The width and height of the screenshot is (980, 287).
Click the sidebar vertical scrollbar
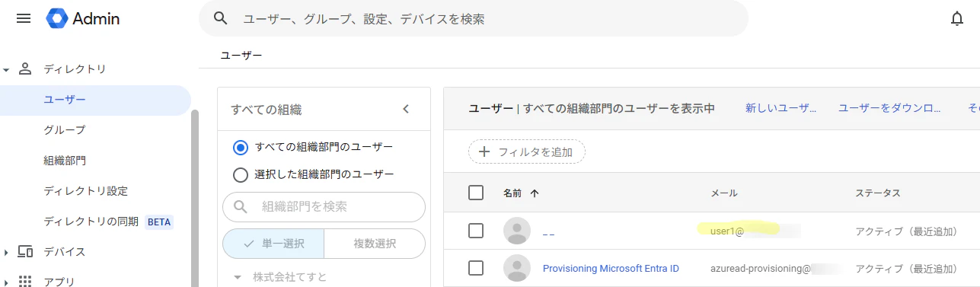point(195,198)
